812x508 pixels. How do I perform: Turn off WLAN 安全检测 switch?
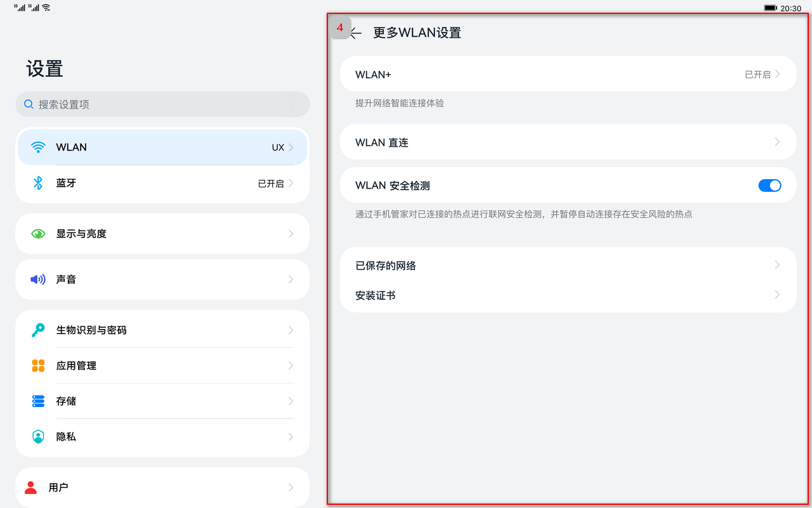tap(769, 185)
